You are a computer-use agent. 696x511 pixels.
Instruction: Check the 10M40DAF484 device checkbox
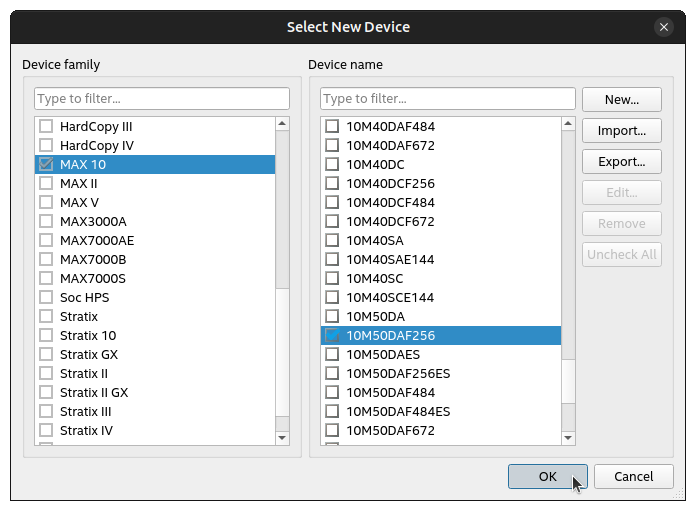(332, 127)
